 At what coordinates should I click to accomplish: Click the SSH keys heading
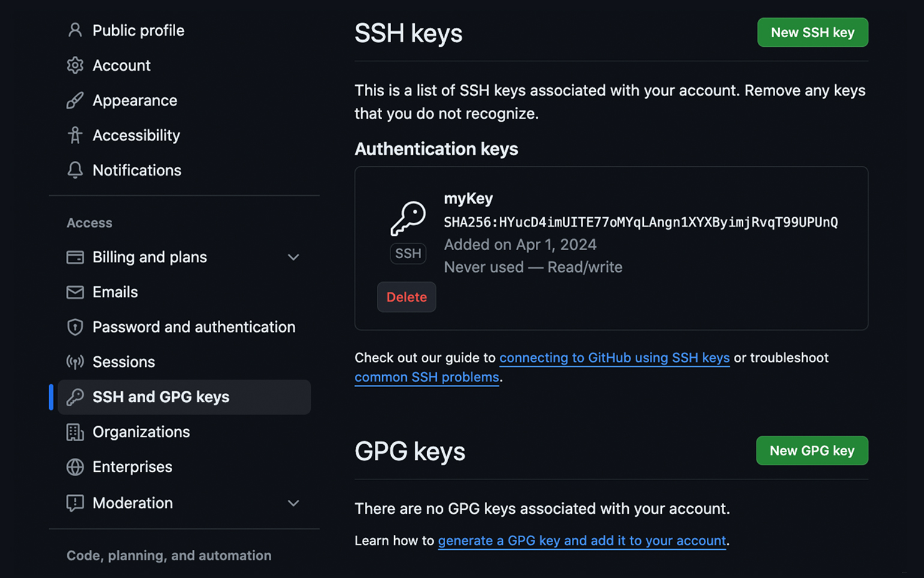(x=409, y=33)
